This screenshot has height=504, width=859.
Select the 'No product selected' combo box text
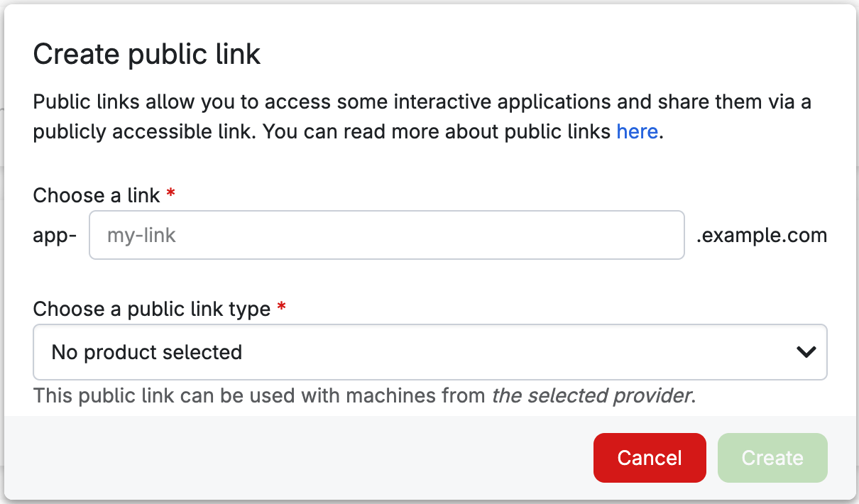tap(147, 352)
